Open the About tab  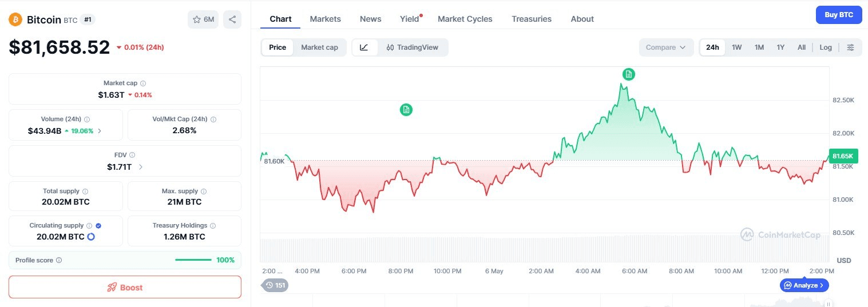[582, 19]
